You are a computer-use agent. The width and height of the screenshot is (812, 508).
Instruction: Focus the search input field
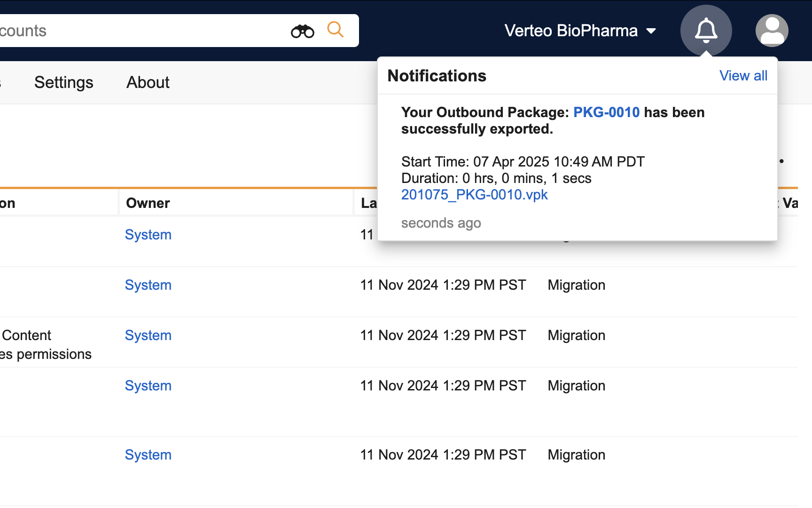[141, 31]
